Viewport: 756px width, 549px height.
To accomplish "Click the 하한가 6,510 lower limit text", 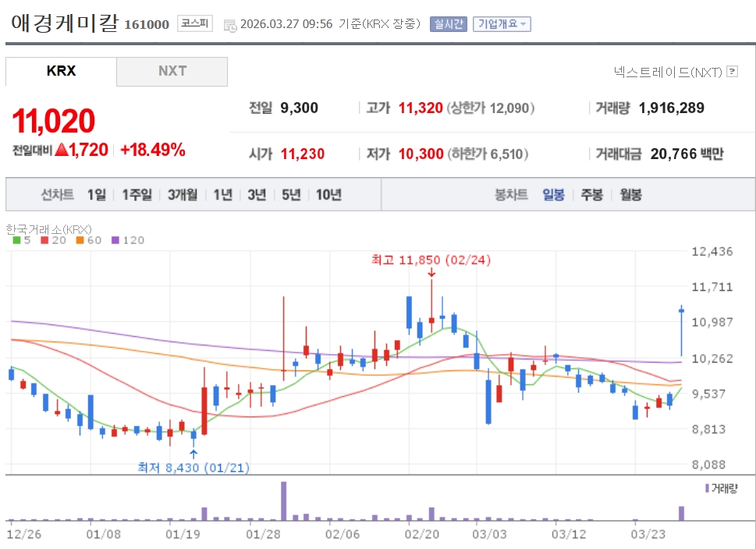I will click(488, 154).
